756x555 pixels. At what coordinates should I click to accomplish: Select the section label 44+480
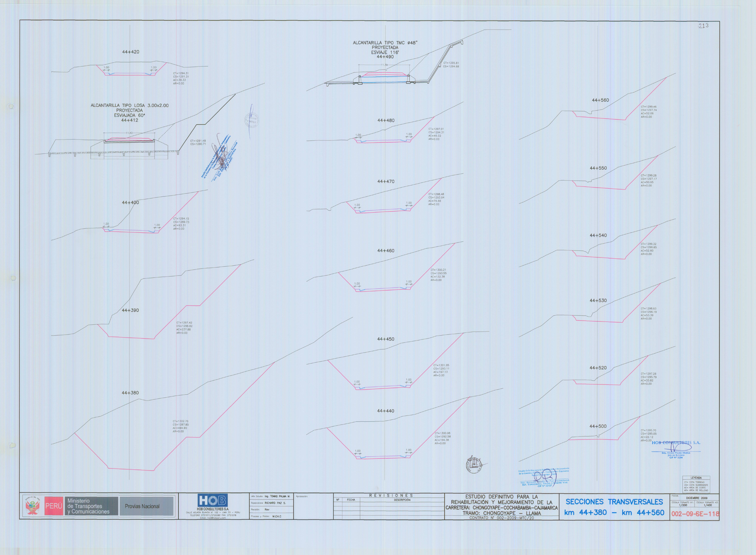pos(386,120)
